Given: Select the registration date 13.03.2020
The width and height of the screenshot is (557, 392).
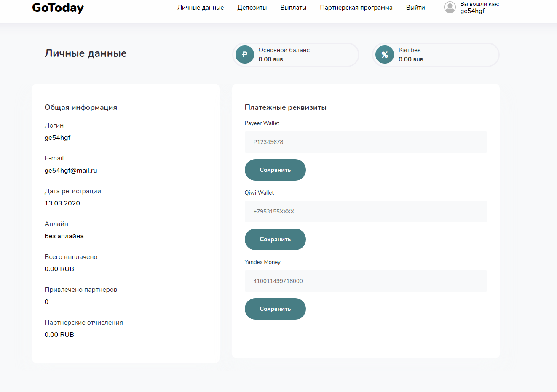Looking at the screenshot, I should click(62, 203).
